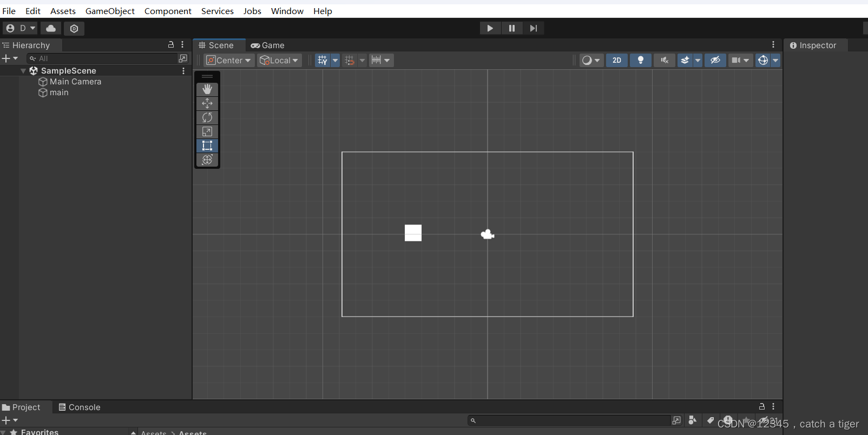
Task: Open the Jobs menu
Action: click(252, 11)
